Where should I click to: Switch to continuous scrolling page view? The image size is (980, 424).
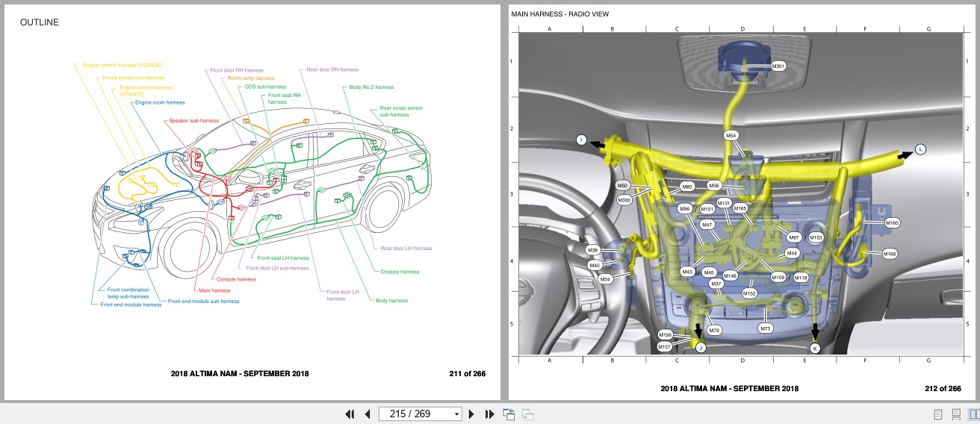click(x=956, y=414)
